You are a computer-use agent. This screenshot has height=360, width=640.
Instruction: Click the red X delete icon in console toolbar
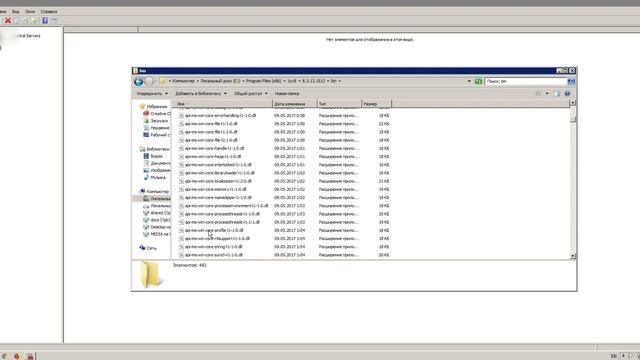tap(8, 20)
